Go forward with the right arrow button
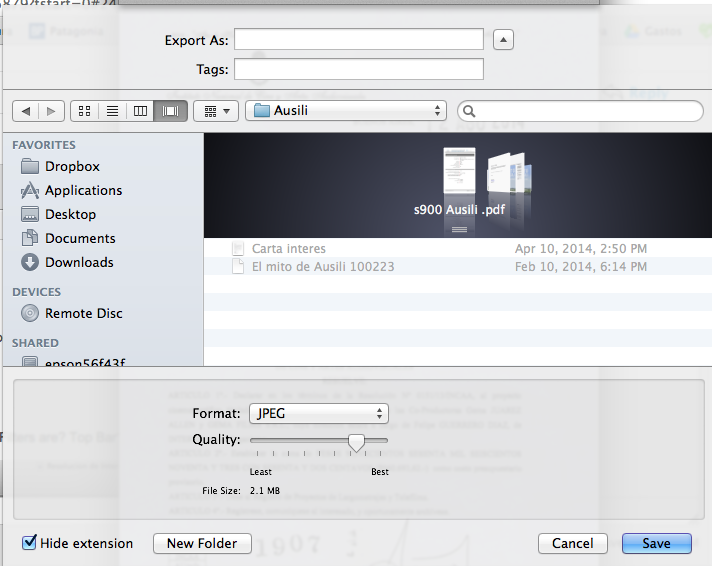Image resolution: width=712 pixels, height=566 pixels. click(51, 111)
